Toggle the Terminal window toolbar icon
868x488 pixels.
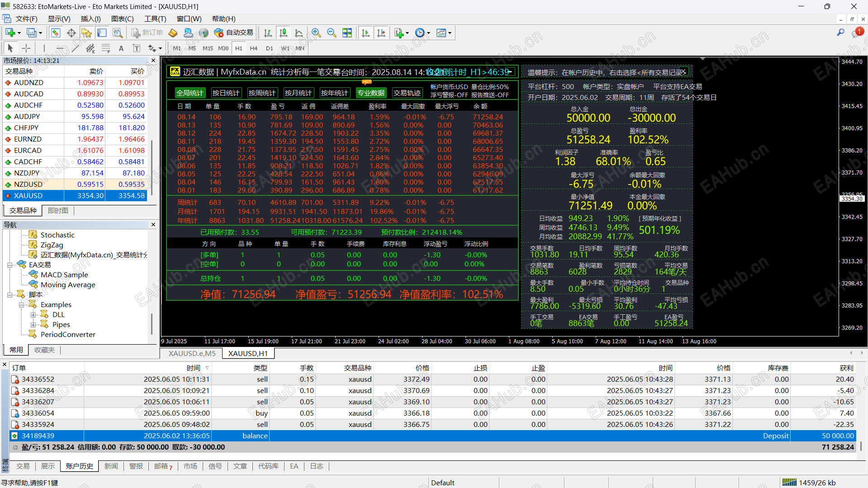tap(102, 33)
